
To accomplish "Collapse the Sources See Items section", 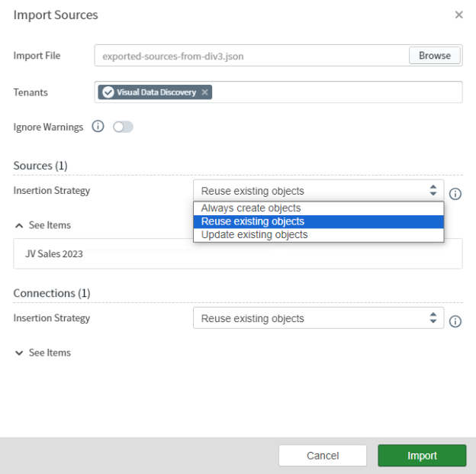I will coord(43,225).
